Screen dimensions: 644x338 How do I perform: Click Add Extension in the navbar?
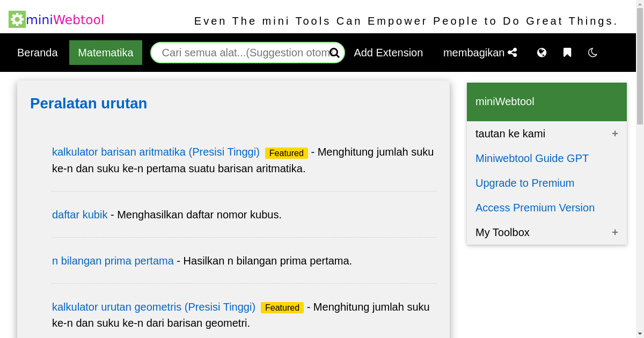pos(388,53)
